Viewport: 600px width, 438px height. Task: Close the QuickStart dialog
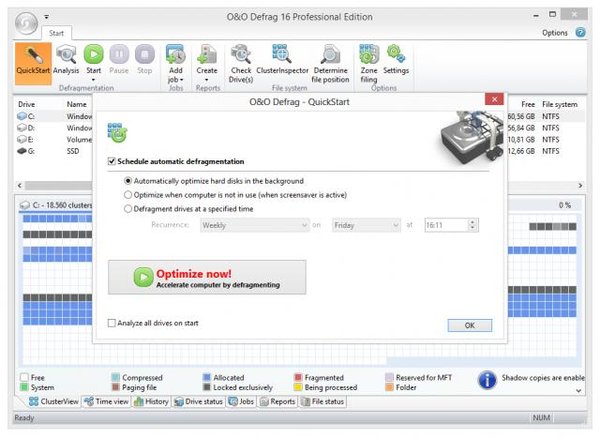494,99
